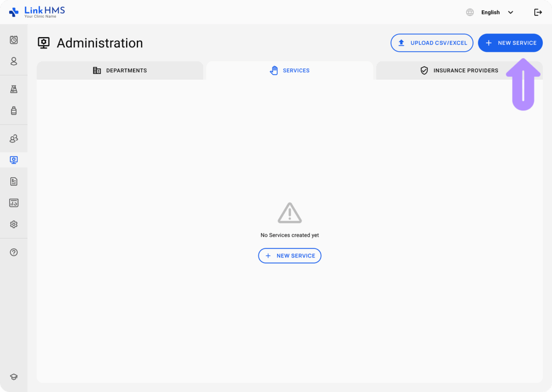Image resolution: width=552 pixels, height=392 pixels.
Task: Open the pharmacy medicine bottle sidebar icon
Action: point(13,111)
